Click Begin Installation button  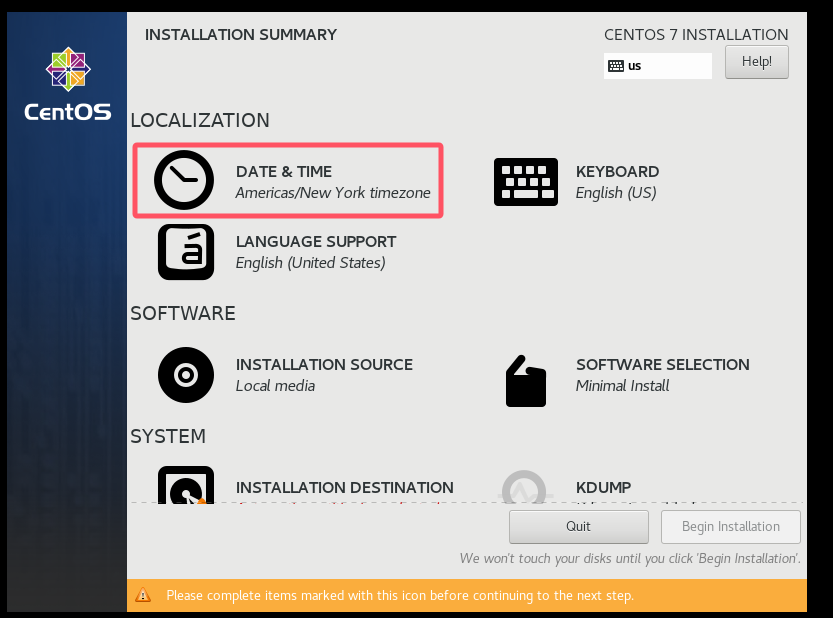(730, 527)
